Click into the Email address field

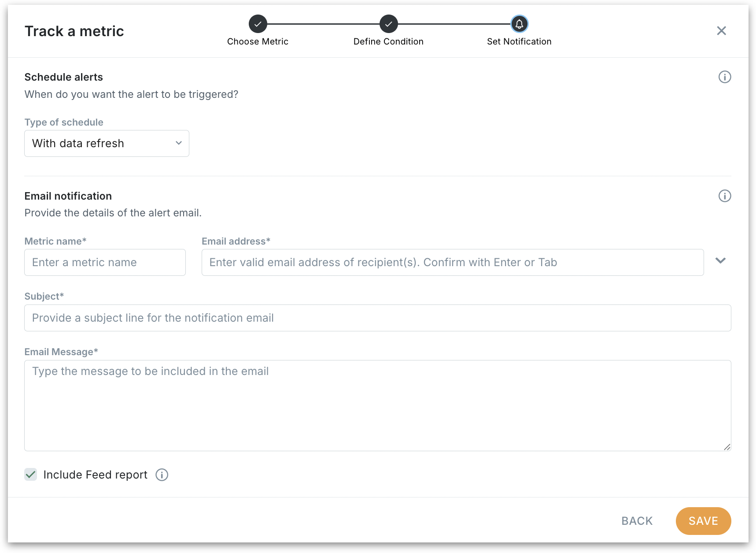(452, 263)
